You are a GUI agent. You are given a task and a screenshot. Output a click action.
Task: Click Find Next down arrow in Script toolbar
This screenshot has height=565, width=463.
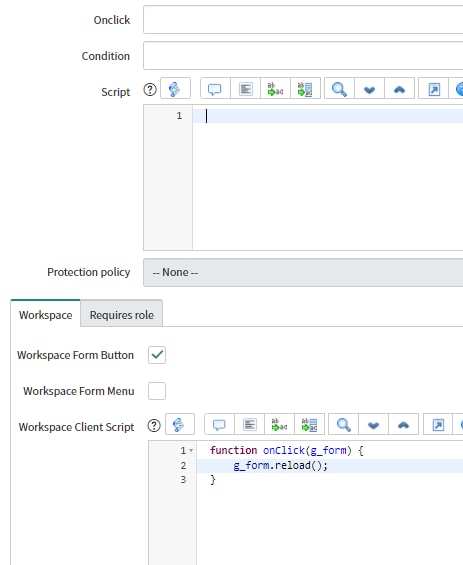(x=369, y=88)
